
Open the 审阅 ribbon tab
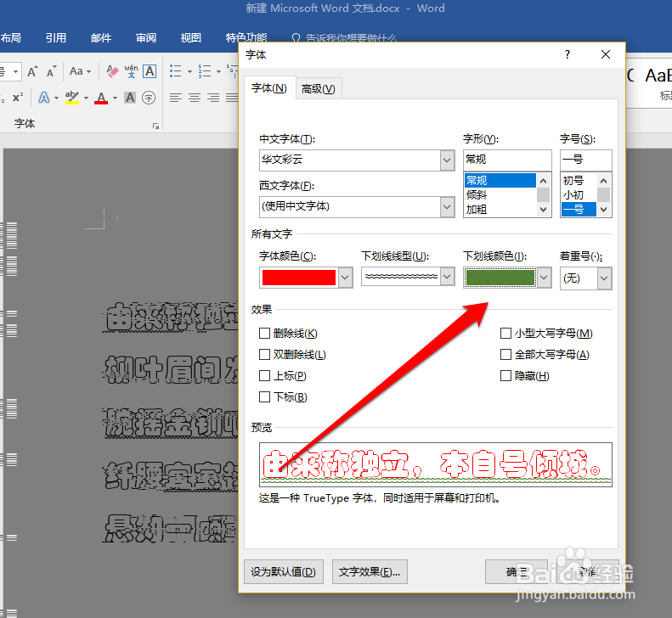coord(146,37)
